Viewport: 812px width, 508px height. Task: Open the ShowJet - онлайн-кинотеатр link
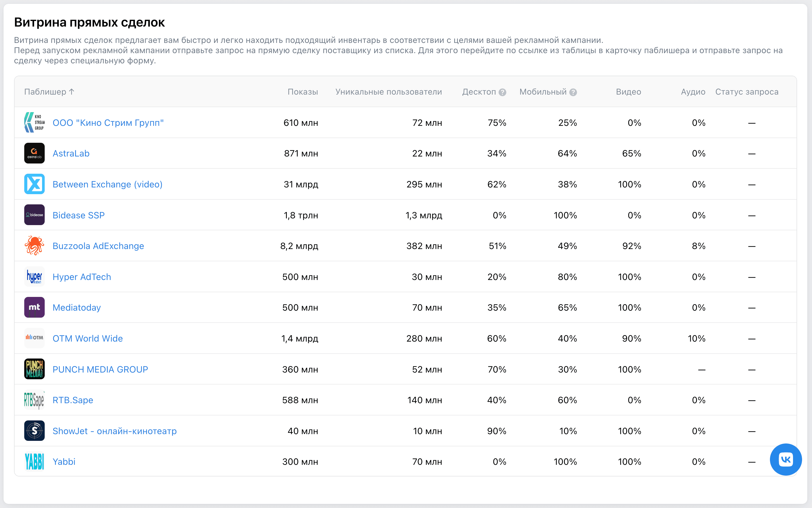coord(114,431)
